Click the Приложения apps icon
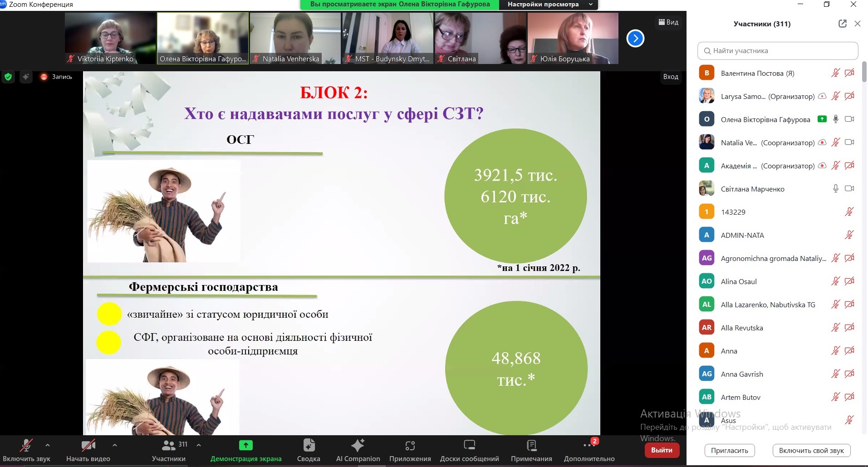 (410, 446)
